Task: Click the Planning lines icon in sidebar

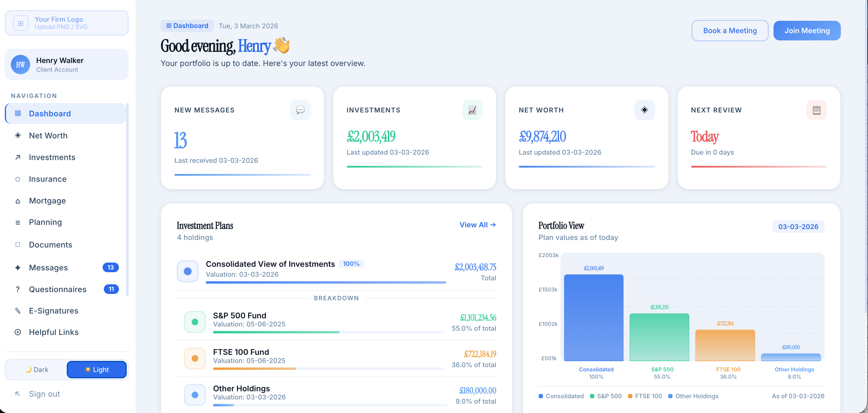Action: click(x=18, y=222)
